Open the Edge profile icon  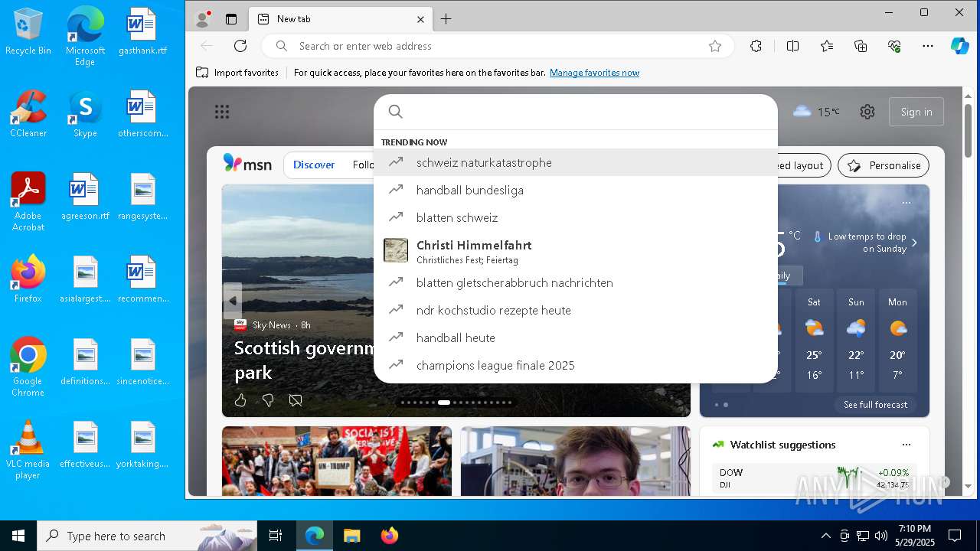(x=203, y=19)
